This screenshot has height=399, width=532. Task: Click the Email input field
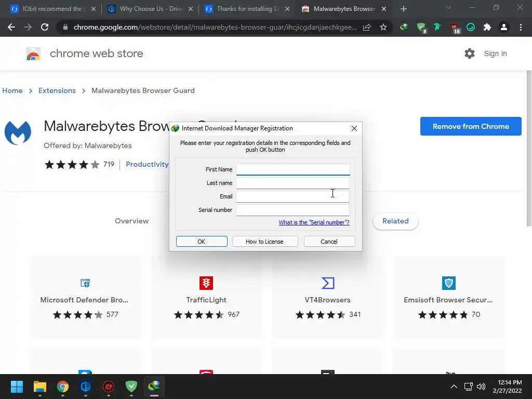pyautogui.click(x=293, y=196)
